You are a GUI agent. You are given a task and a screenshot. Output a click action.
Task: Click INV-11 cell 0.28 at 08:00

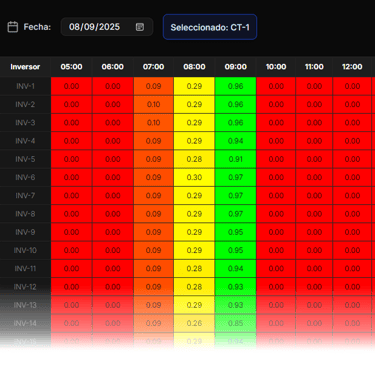click(194, 269)
